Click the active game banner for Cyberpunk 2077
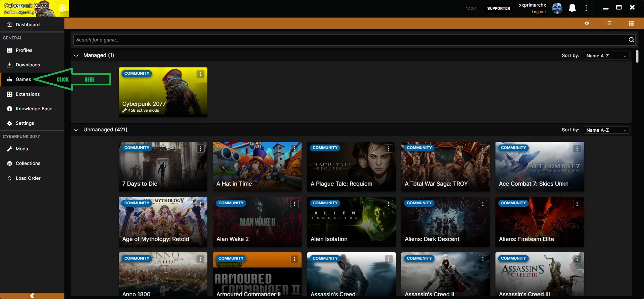The height and width of the screenshot is (299, 644). pyautogui.click(x=35, y=9)
